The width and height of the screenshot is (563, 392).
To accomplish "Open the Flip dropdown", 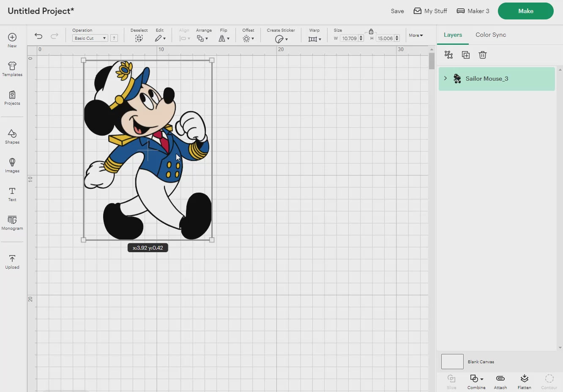I will pos(224,38).
